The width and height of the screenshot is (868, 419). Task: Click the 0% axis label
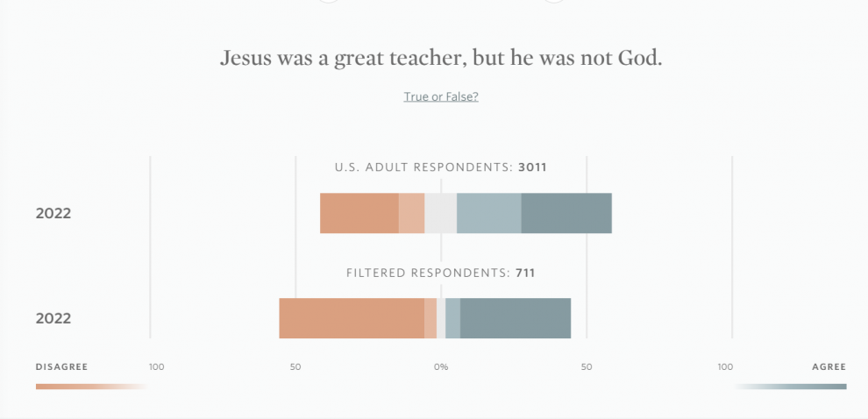441,366
